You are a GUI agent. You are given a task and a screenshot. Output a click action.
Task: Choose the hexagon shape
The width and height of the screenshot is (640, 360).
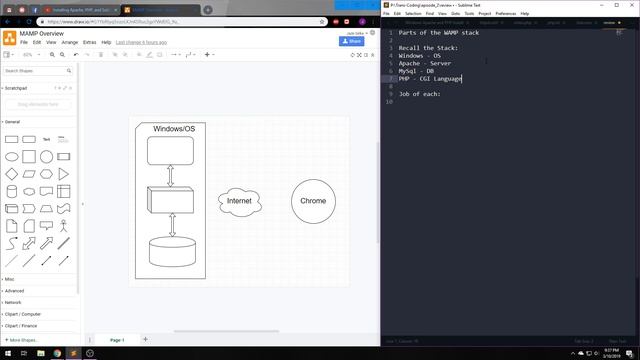[x=46, y=174]
